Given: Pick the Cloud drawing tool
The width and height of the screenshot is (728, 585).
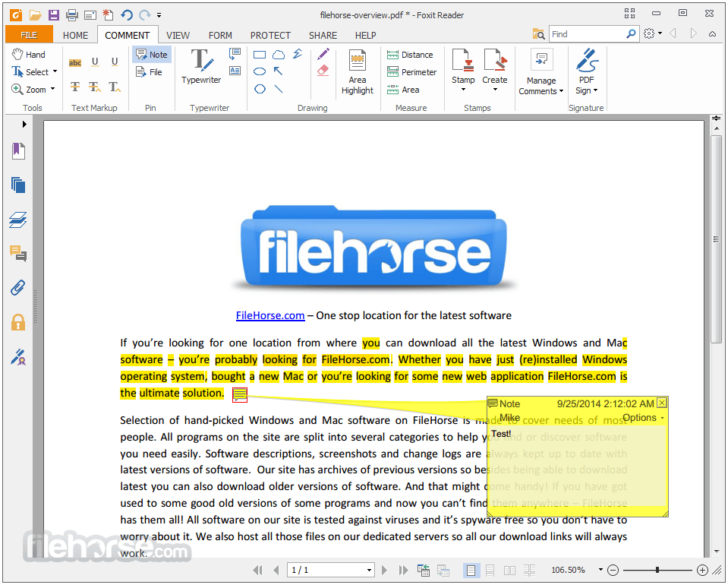Looking at the screenshot, I should pyautogui.click(x=279, y=55).
